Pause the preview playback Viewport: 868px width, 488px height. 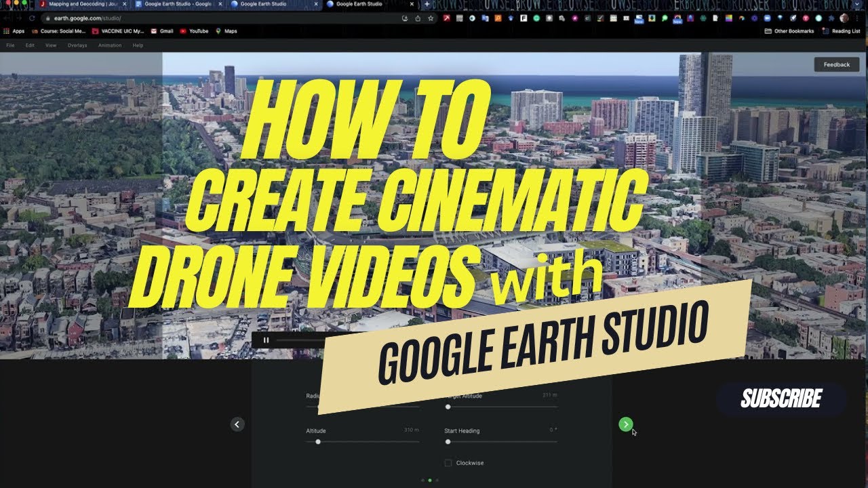[267, 340]
